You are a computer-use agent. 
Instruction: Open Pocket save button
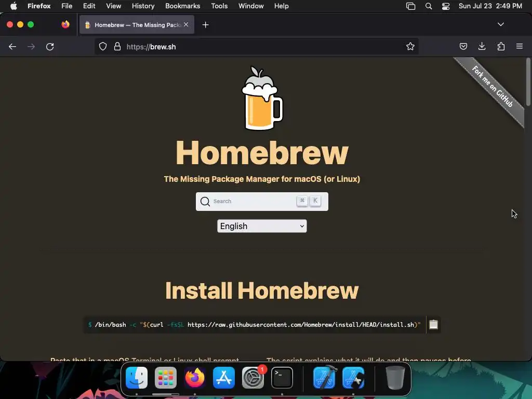coord(463,46)
